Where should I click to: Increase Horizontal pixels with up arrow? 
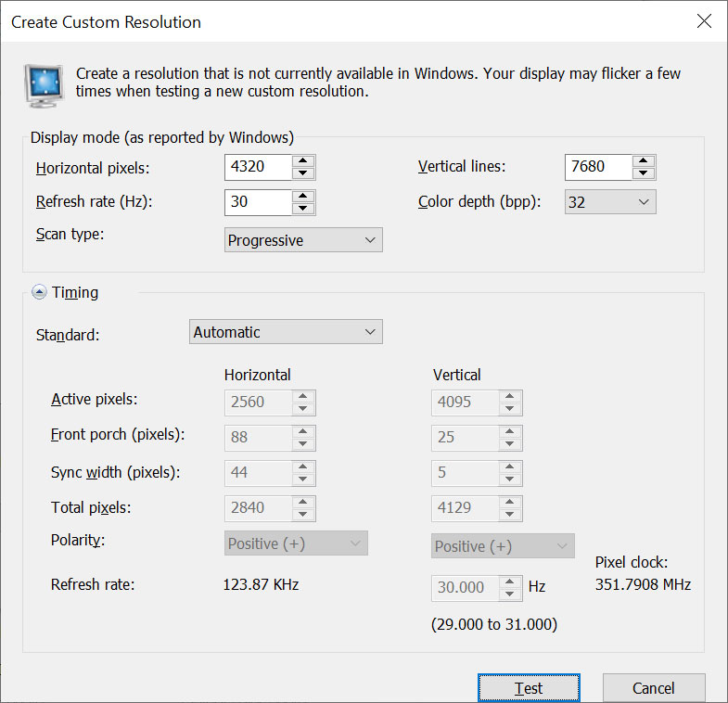304,161
